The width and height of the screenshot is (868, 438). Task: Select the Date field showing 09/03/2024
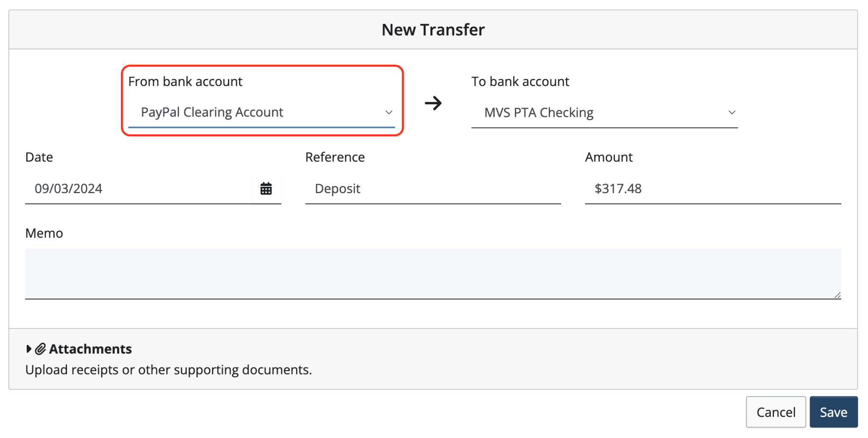127,189
